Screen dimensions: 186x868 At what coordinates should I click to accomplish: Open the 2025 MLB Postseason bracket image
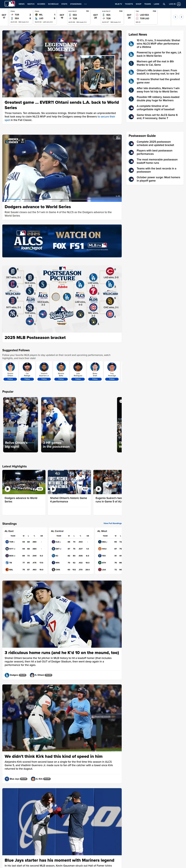(x=62, y=299)
